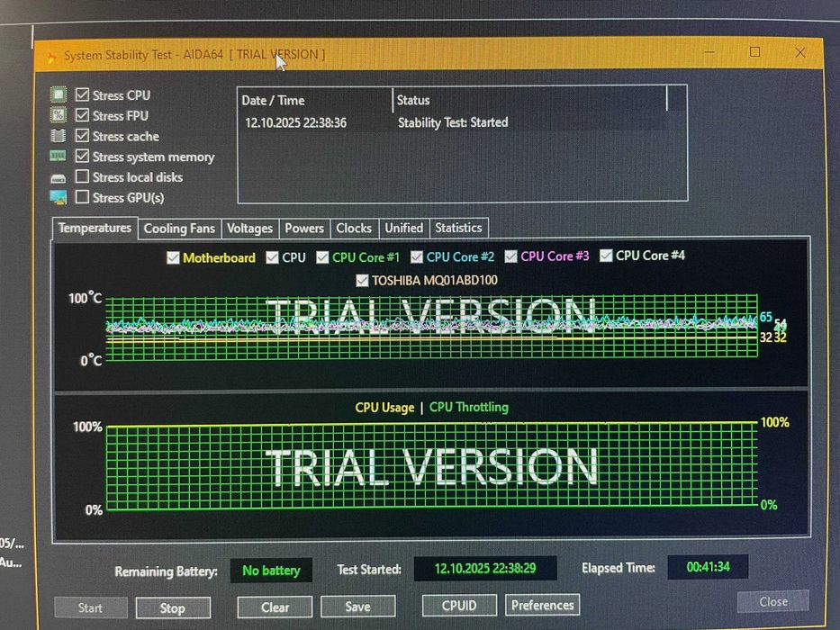Click the Stop button
The width and height of the screenshot is (840, 630).
[173, 608]
